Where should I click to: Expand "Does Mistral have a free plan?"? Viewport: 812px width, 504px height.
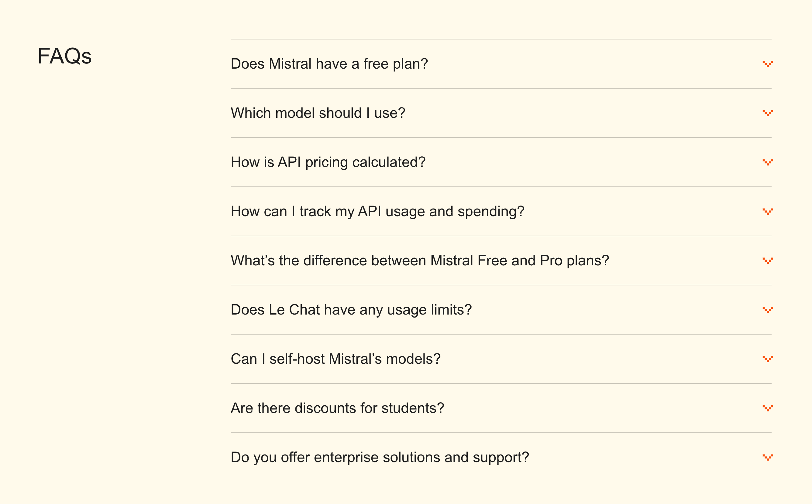coord(329,64)
